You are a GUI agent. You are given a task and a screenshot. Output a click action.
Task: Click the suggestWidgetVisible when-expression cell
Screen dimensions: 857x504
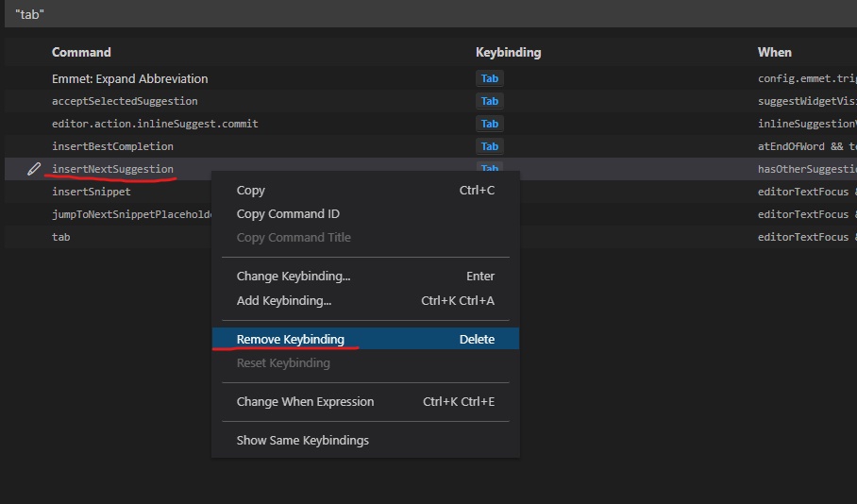pyautogui.click(x=807, y=101)
